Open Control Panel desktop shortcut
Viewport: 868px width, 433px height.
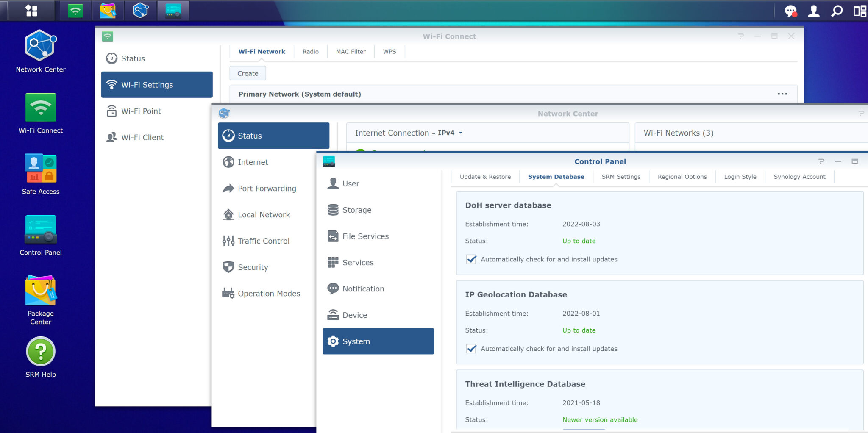point(41,235)
